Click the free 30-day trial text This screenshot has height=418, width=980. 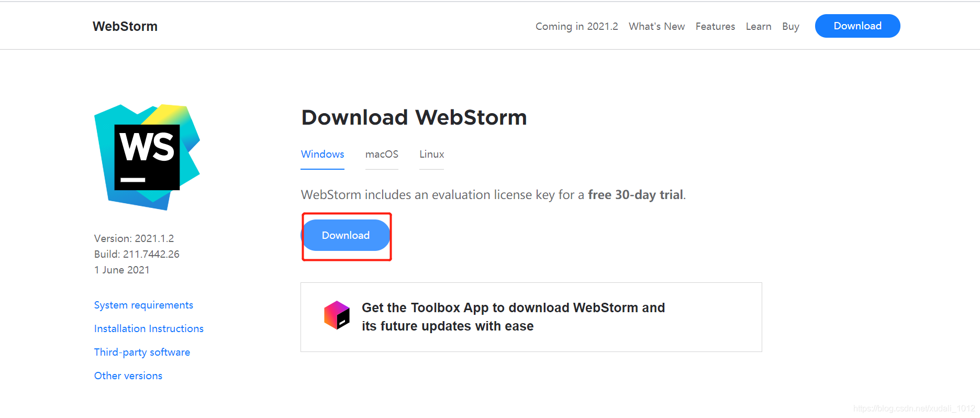(x=635, y=194)
